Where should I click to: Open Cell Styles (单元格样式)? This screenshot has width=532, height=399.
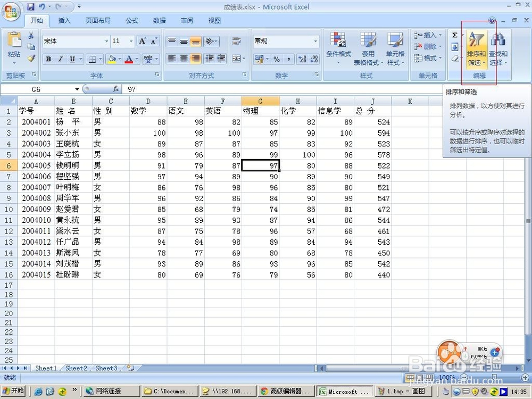click(396, 48)
